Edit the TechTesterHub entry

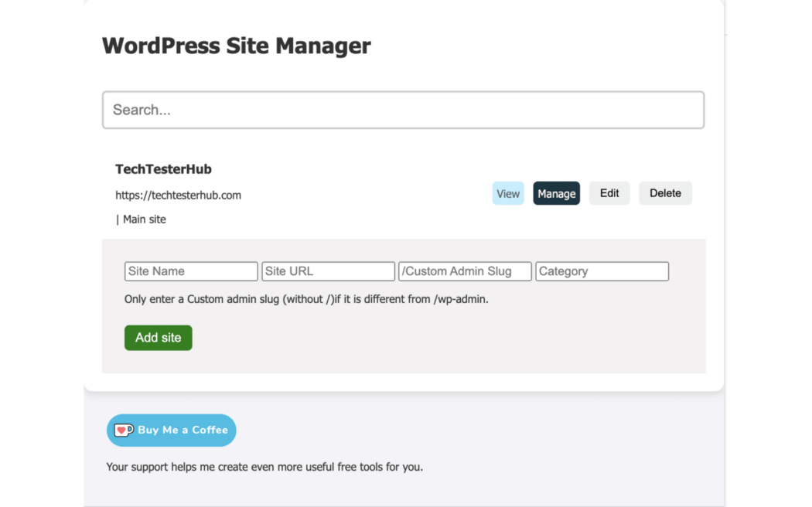[x=609, y=193]
